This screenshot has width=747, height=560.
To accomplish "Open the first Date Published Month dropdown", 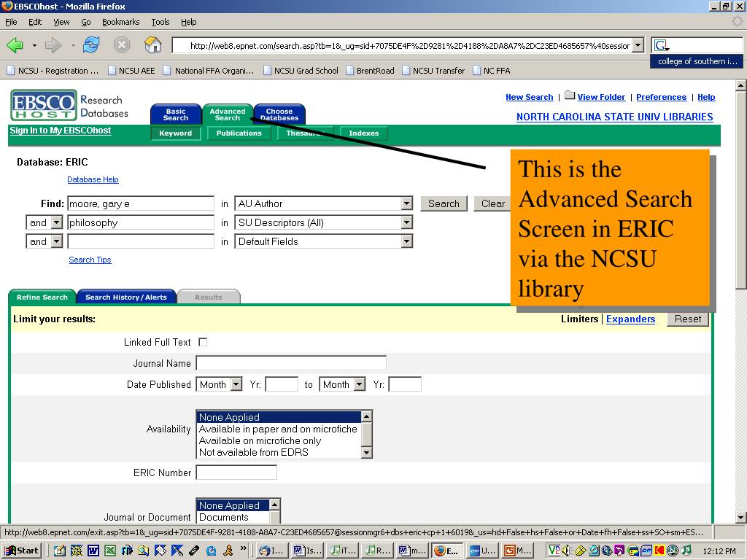I will click(x=236, y=384).
